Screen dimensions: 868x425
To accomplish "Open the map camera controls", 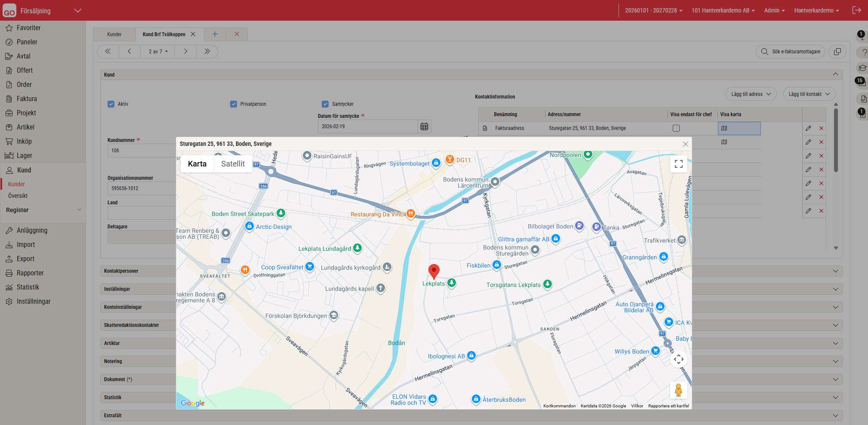I will (x=679, y=359).
